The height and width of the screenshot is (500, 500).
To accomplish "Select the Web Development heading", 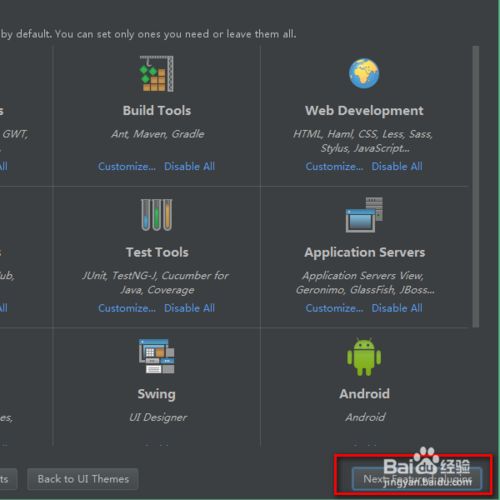I will pyautogui.click(x=364, y=111).
